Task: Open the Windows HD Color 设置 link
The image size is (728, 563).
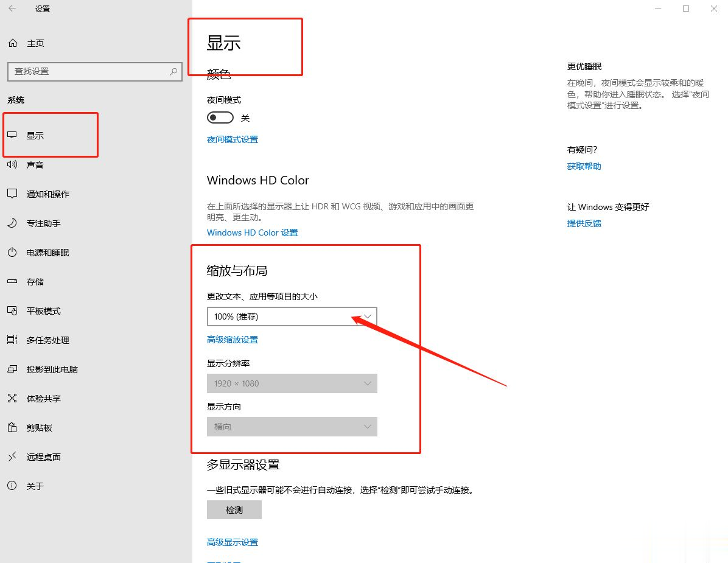Action: tap(252, 233)
